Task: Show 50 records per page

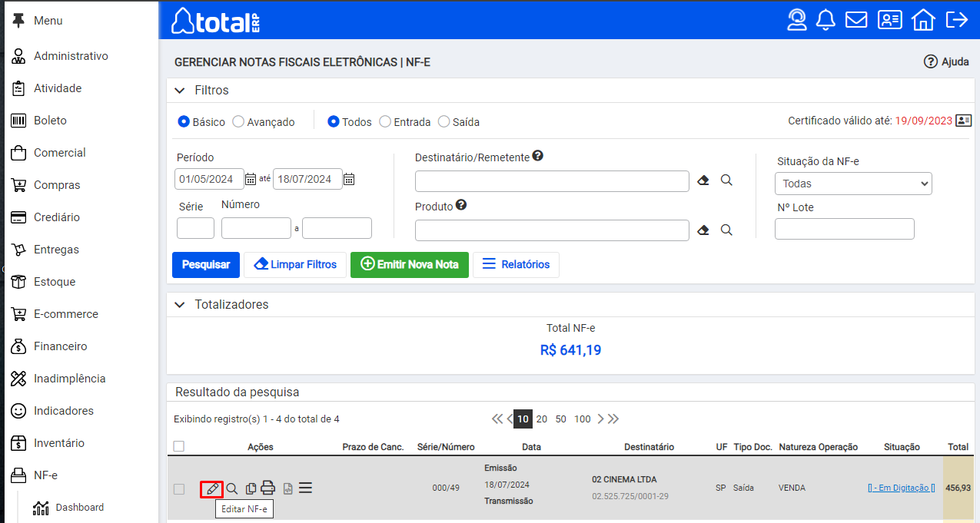Action: 561,419
